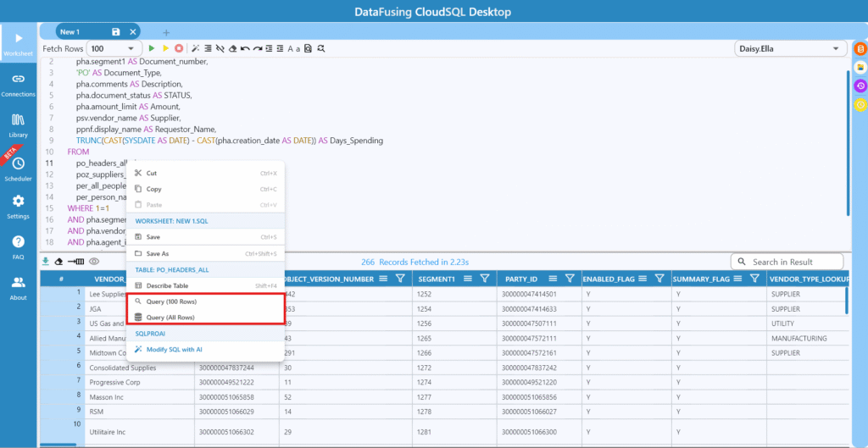Filter the SEGMENT1 column
This screenshot has height=448, width=868.
pos(484,279)
